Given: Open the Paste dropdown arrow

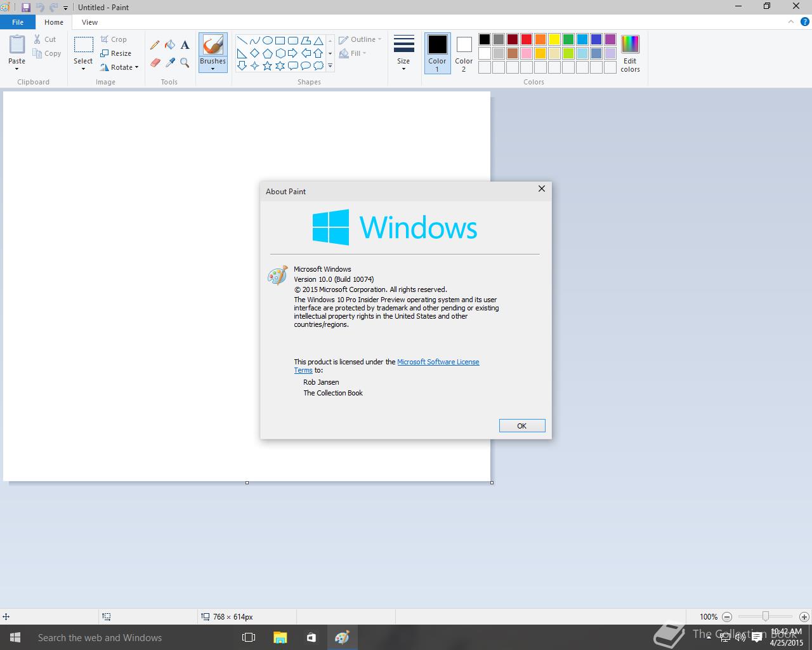Looking at the screenshot, I should click(17, 69).
